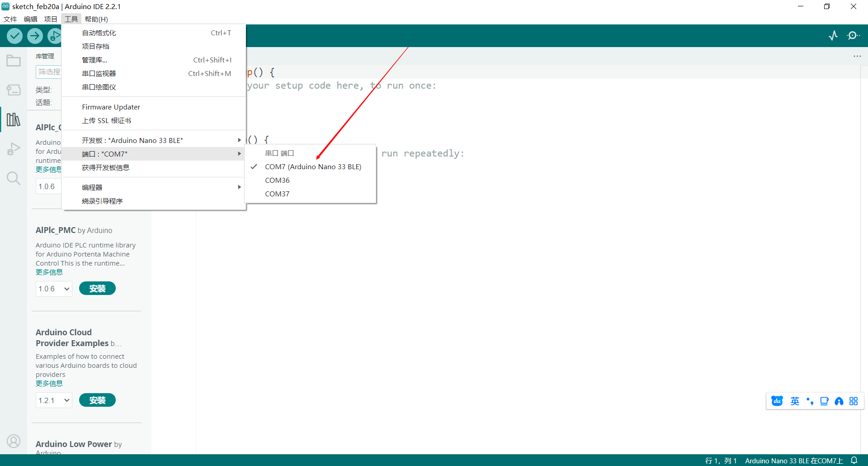Image resolution: width=868 pixels, height=466 pixels.
Task: Open version dropdown showing 1.2.1
Action: click(x=54, y=400)
